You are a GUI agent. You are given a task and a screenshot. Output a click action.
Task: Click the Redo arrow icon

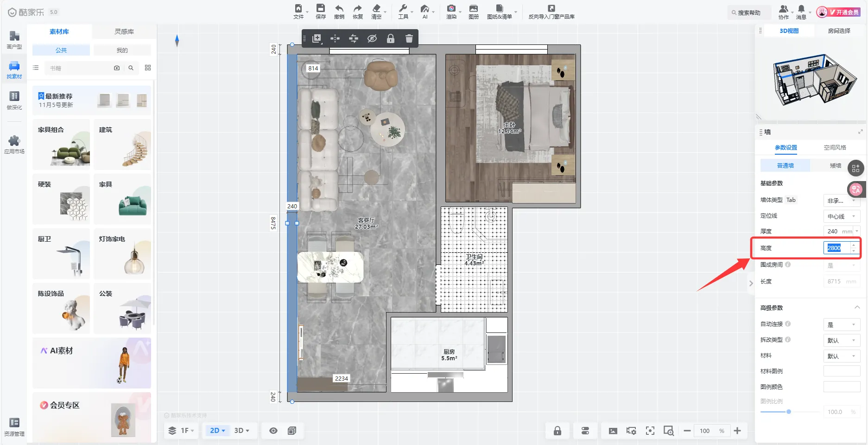357,11
